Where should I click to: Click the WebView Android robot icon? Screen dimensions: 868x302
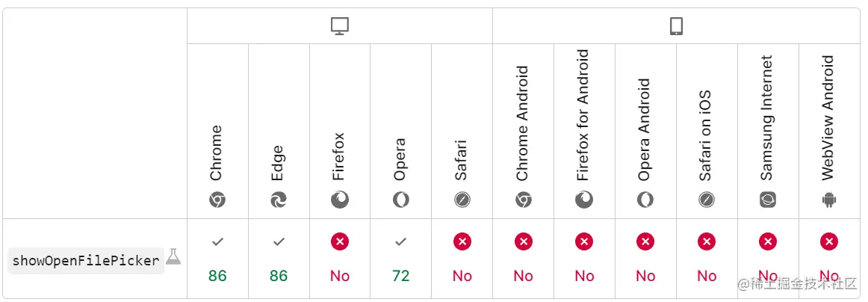[829, 200]
